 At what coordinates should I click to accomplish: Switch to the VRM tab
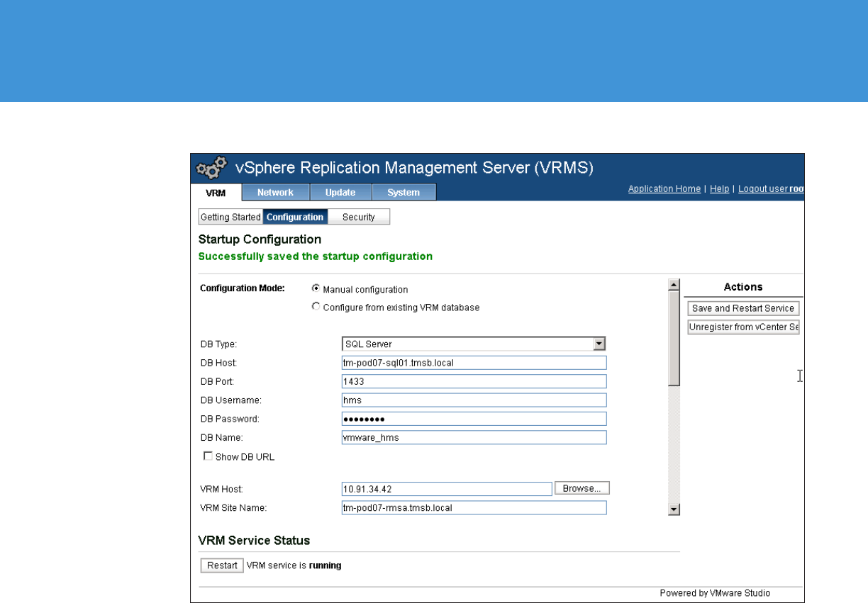[x=216, y=193]
